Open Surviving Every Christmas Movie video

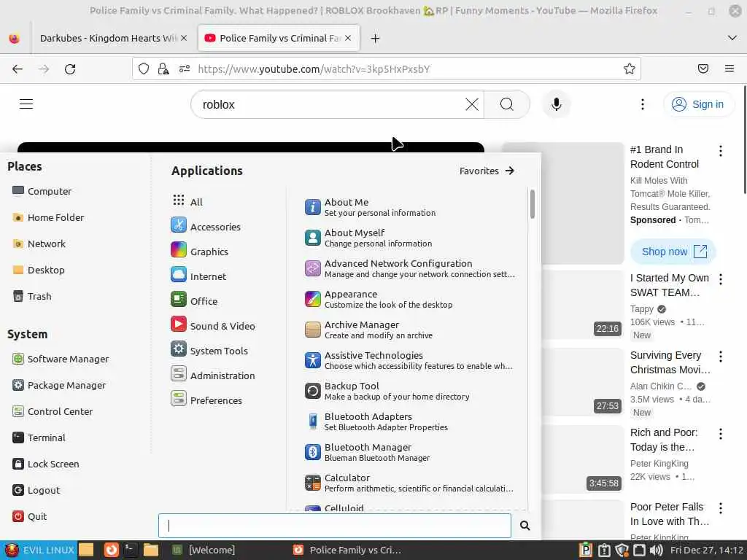pos(670,362)
